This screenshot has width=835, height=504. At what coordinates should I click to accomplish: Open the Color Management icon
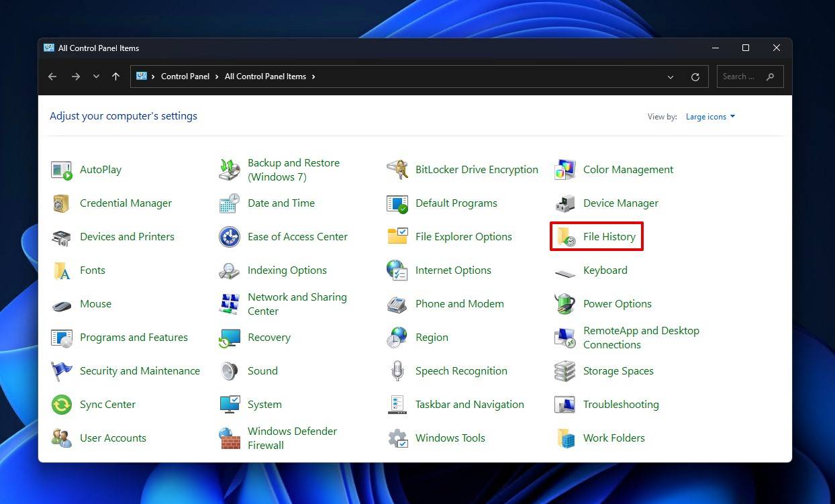pyautogui.click(x=565, y=170)
